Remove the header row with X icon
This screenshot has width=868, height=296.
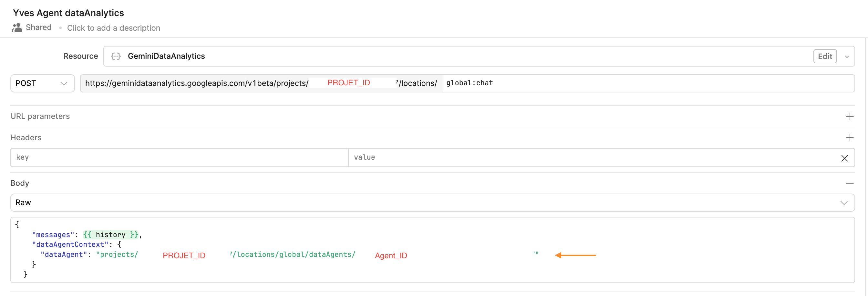(844, 158)
